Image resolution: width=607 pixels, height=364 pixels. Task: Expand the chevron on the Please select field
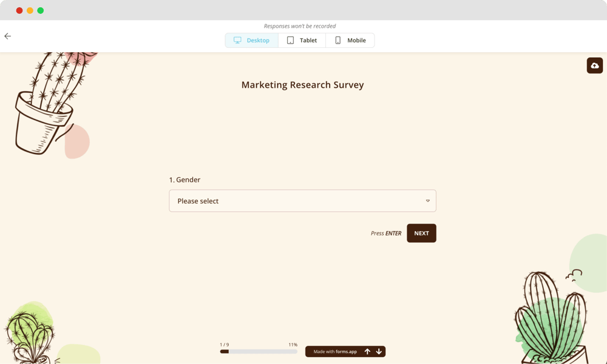[x=427, y=200]
